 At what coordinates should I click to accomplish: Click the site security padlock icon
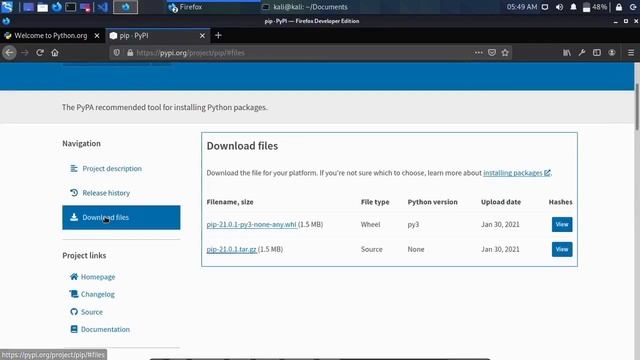tap(130, 53)
